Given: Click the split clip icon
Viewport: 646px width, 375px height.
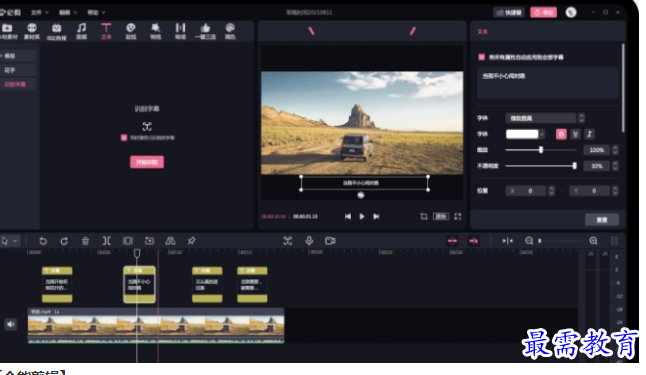Looking at the screenshot, I should click(x=106, y=241).
